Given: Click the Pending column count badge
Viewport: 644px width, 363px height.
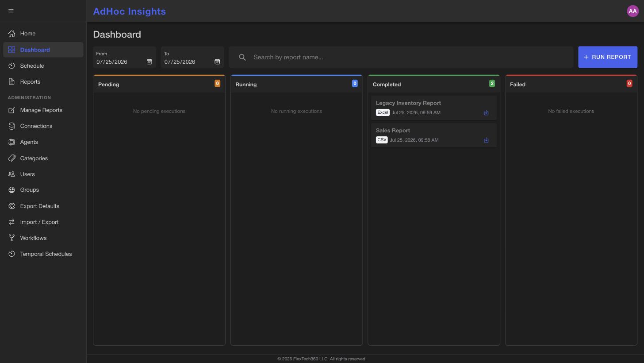Looking at the screenshot, I should tap(217, 84).
